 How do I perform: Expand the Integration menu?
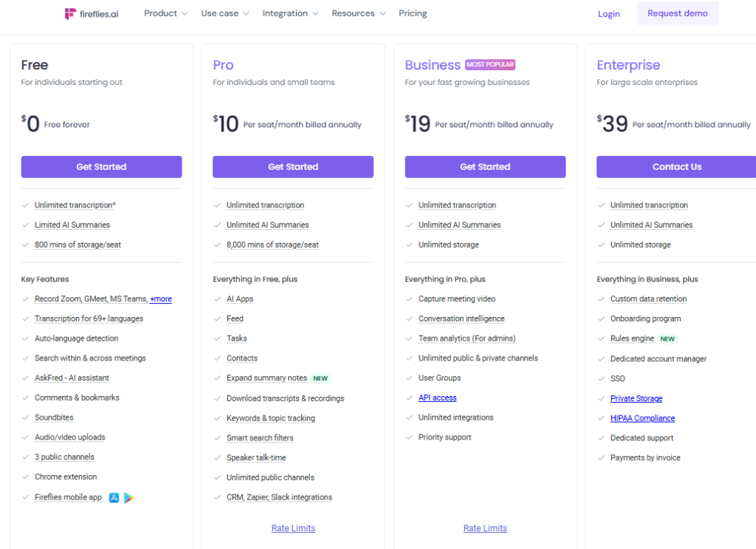(290, 13)
